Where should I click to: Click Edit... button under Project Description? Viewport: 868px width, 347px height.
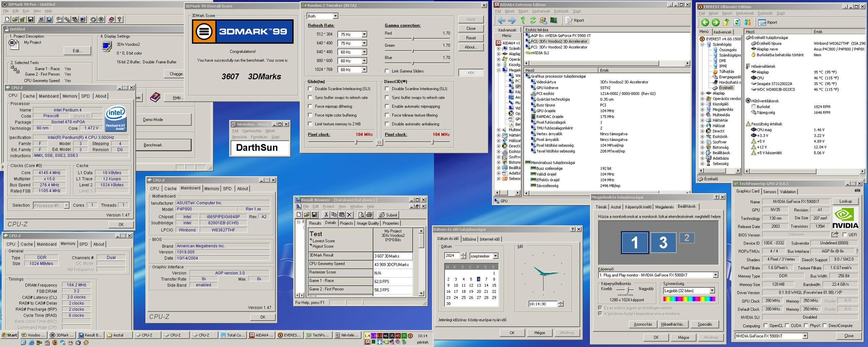(77, 51)
